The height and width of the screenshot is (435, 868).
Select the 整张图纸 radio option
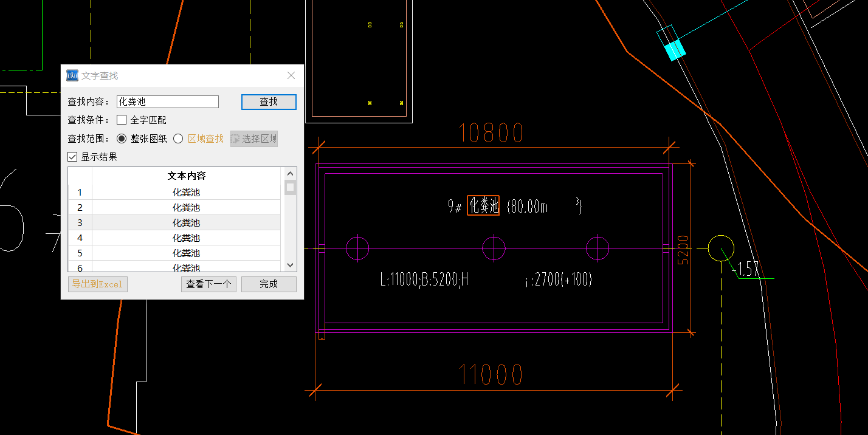(x=122, y=139)
